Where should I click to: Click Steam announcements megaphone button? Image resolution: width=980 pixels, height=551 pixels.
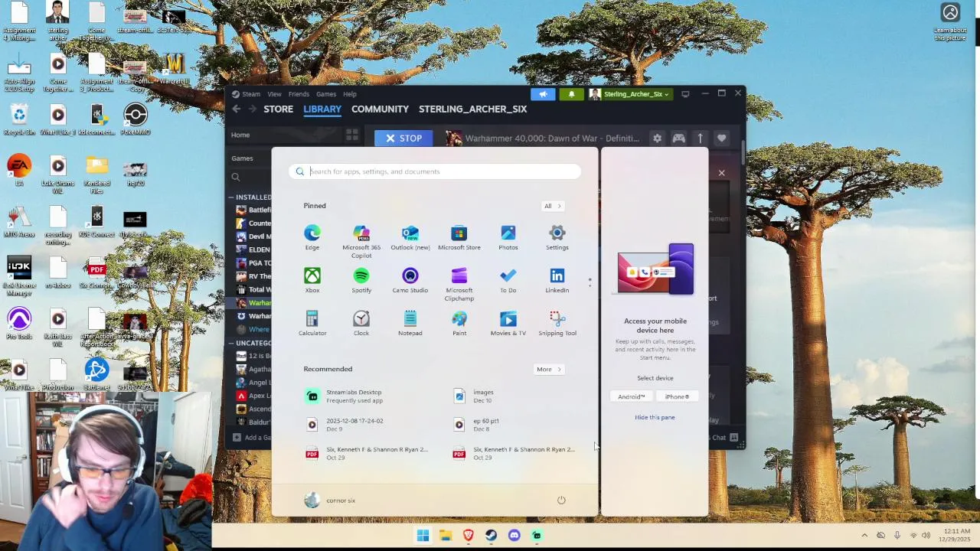[x=543, y=94]
